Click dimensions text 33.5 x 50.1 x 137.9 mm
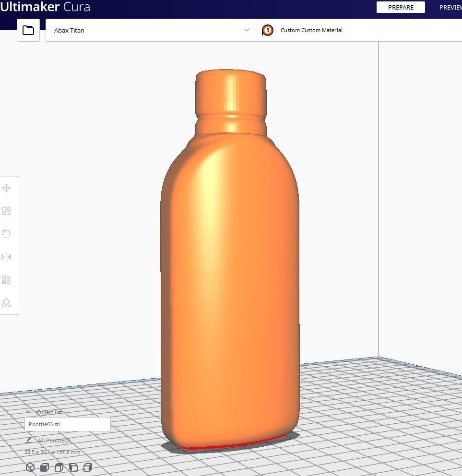The image size is (462, 476). 52,452
